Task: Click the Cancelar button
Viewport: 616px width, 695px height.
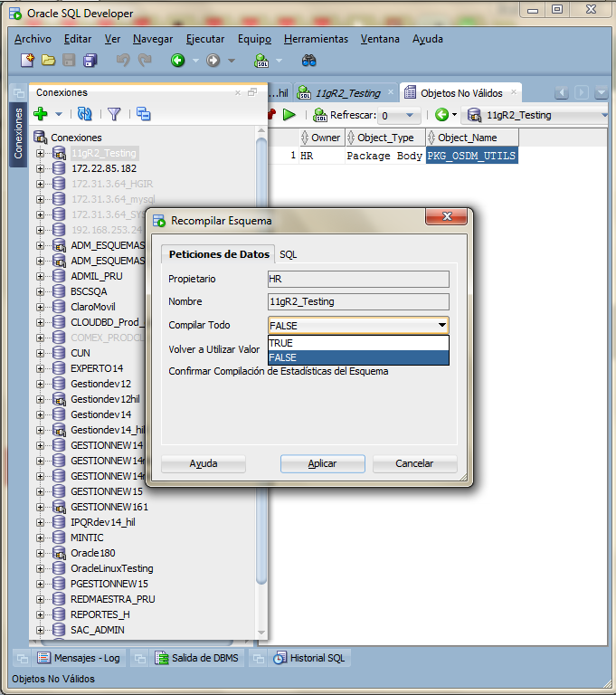Action: (414, 463)
